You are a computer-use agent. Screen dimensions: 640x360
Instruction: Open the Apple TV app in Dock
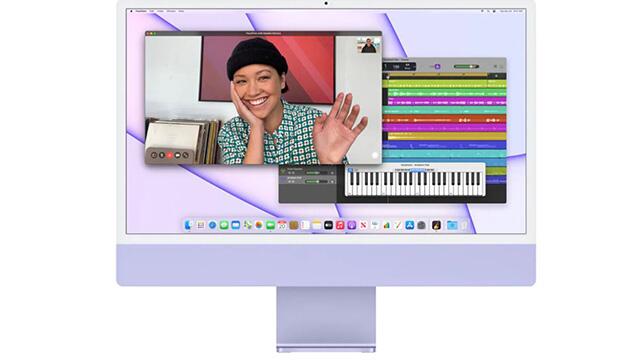(x=329, y=225)
